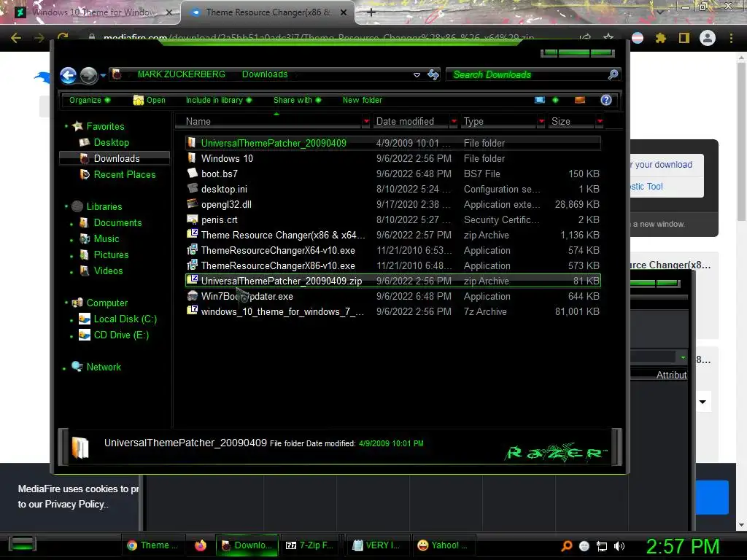Select the UniversalThemePatcher_20090409.zip file name

[281, 281]
